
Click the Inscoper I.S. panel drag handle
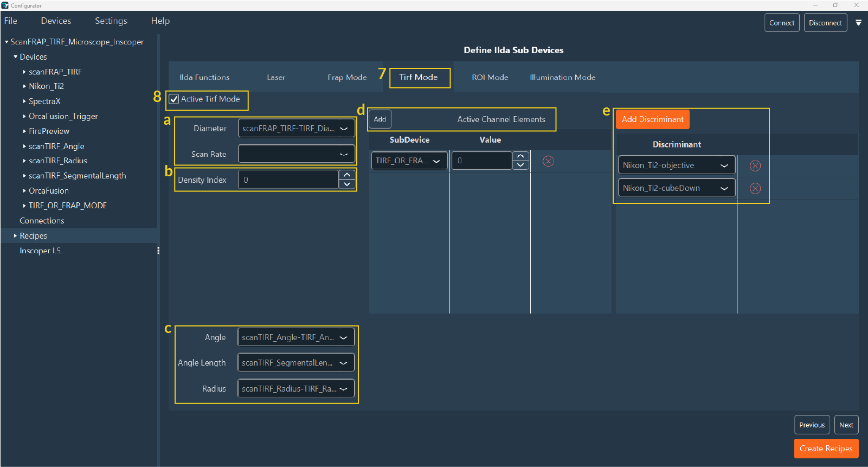pyautogui.click(x=158, y=251)
